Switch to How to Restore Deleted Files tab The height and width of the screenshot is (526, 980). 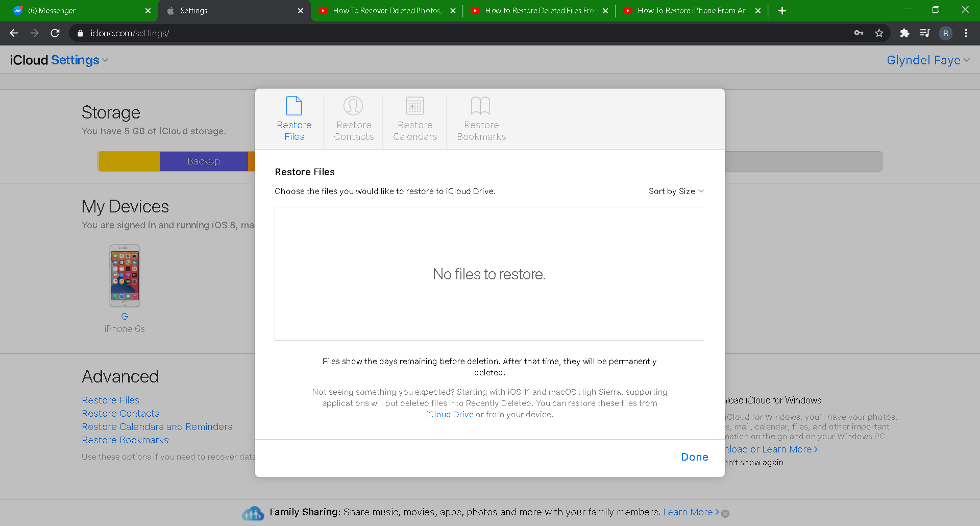pyautogui.click(x=539, y=11)
